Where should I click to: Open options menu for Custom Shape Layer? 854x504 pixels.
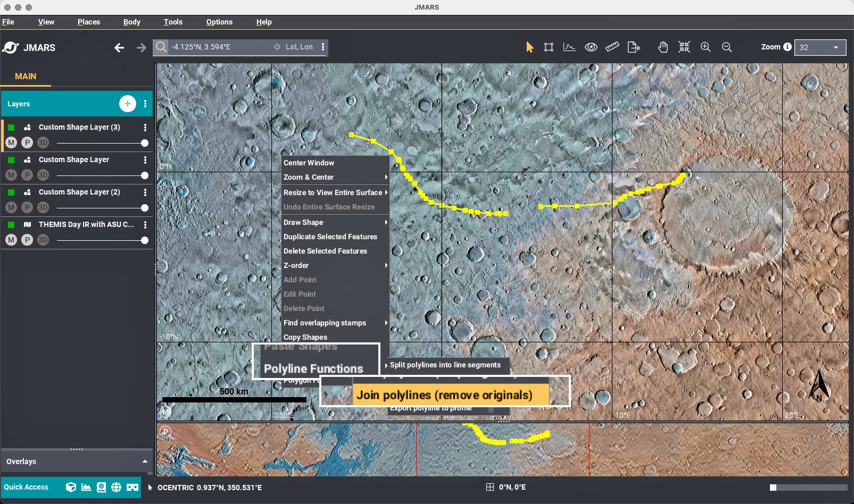(145, 160)
